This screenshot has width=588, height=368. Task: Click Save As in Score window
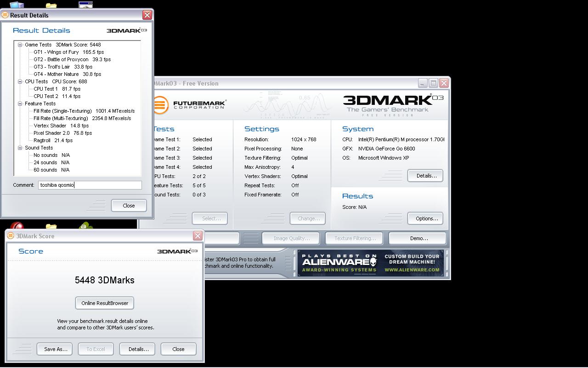[56, 349]
